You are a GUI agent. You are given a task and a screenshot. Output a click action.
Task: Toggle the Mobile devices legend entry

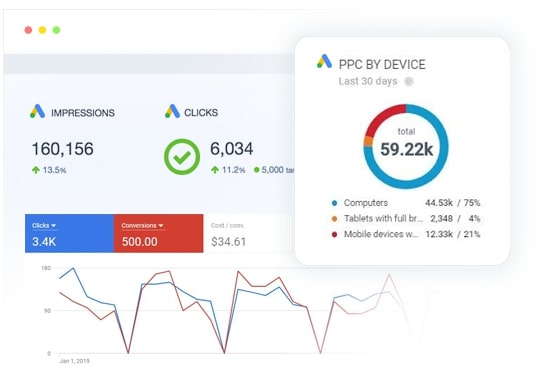(406, 234)
